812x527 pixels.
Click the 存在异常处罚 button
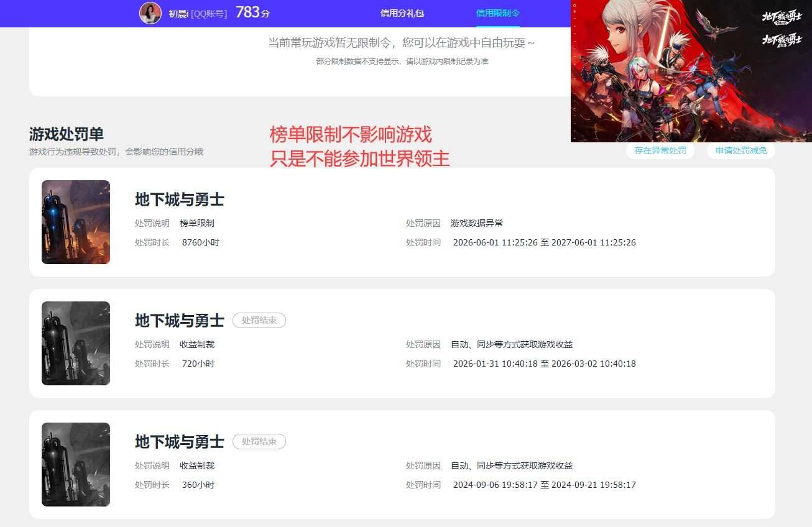click(660, 150)
